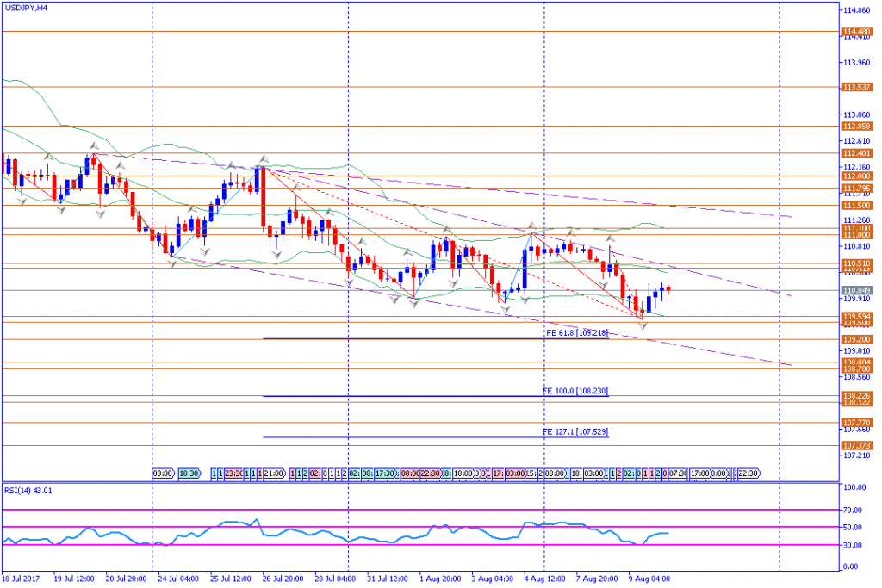Click the leftmost 03:00 event flag
Image resolution: width=882 pixels, height=588 pixels.
pos(163,473)
